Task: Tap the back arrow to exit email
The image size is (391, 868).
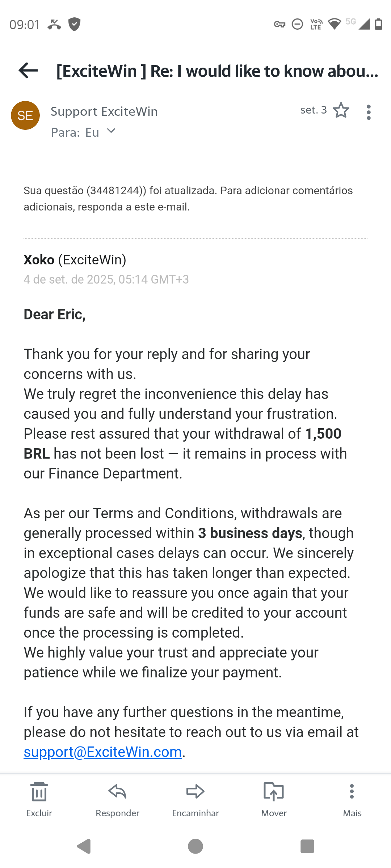Action: [x=28, y=71]
